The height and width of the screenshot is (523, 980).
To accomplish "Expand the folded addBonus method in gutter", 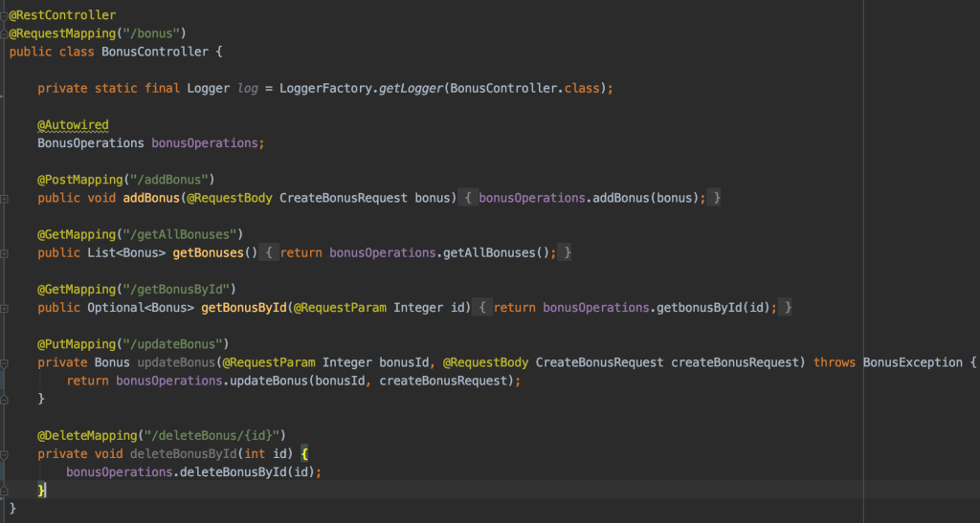I will [x=4, y=198].
